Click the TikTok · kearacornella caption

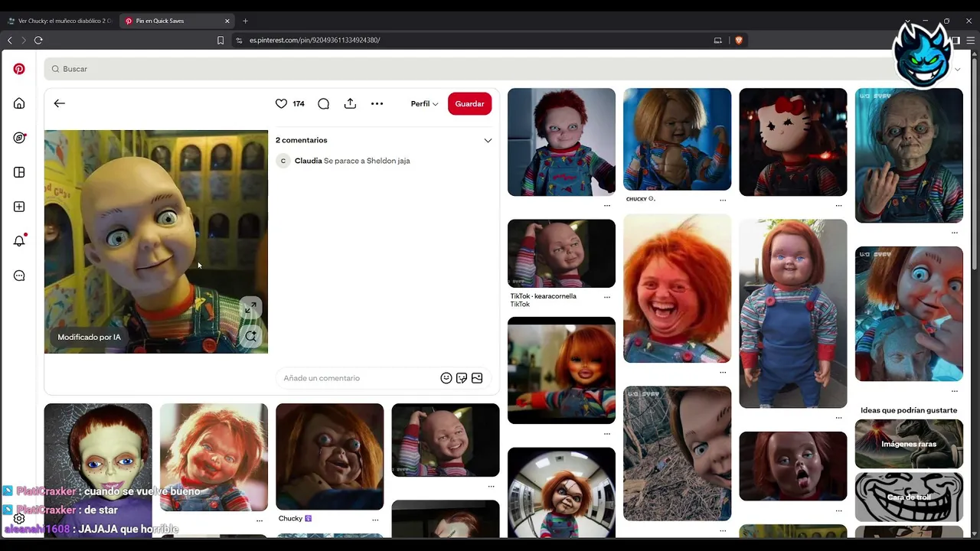coord(544,296)
